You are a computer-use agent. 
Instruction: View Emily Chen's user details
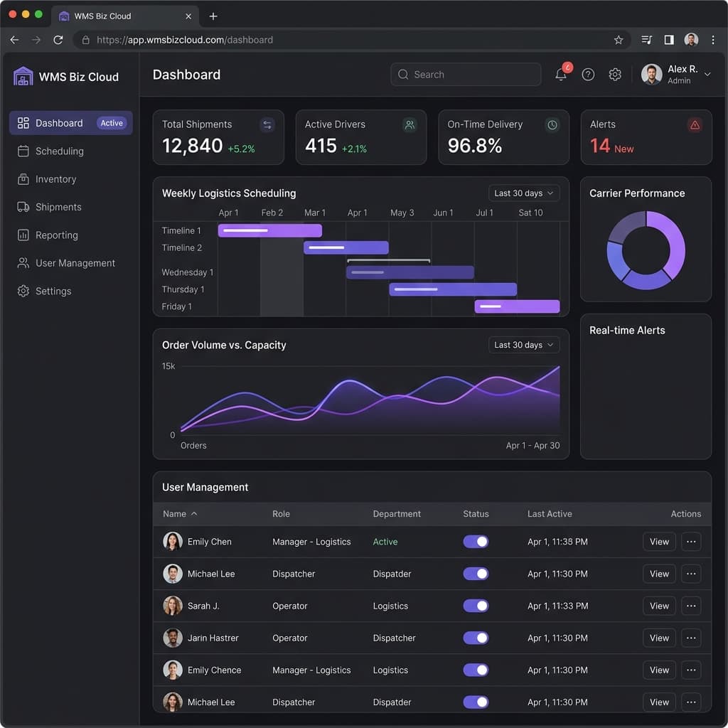[x=659, y=542]
